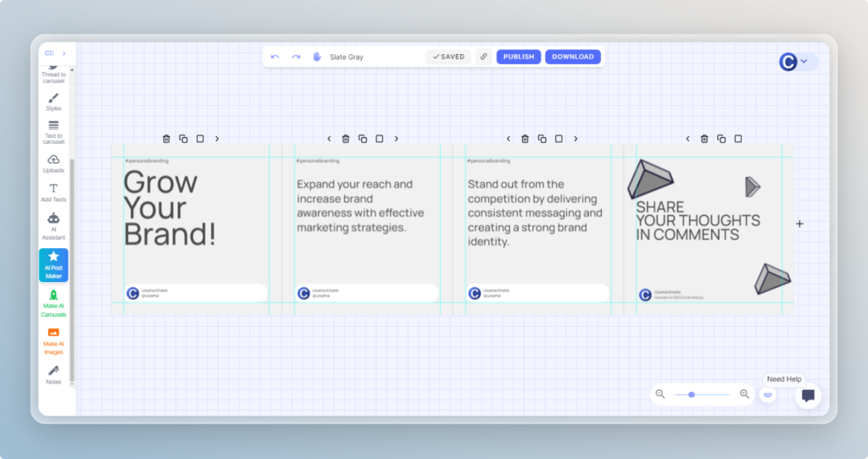Open Uploads from the sidebar
The image size is (868, 459).
tap(53, 163)
